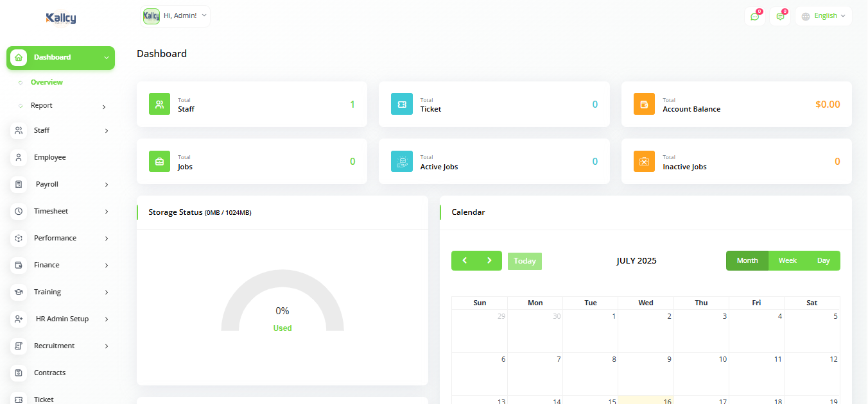Click the orange Account Balance wallet icon
The width and height of the screenshot is (868, 404).
click(x=644, y=104)
